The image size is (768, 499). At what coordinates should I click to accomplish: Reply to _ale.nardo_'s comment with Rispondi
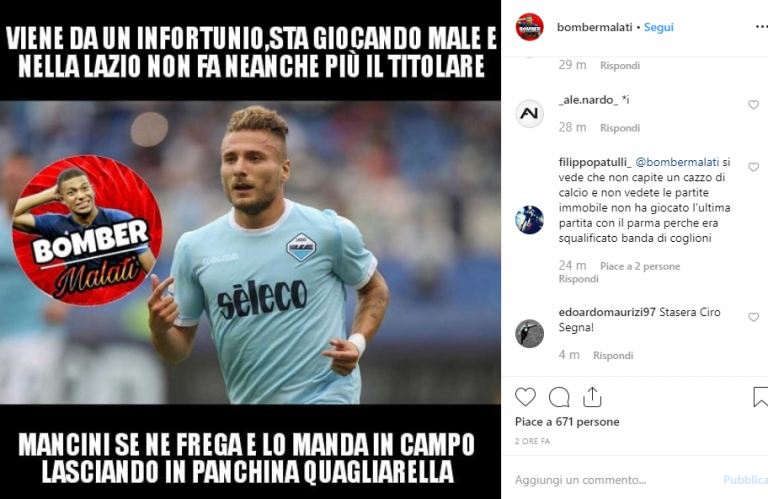[x=620, y=128]
